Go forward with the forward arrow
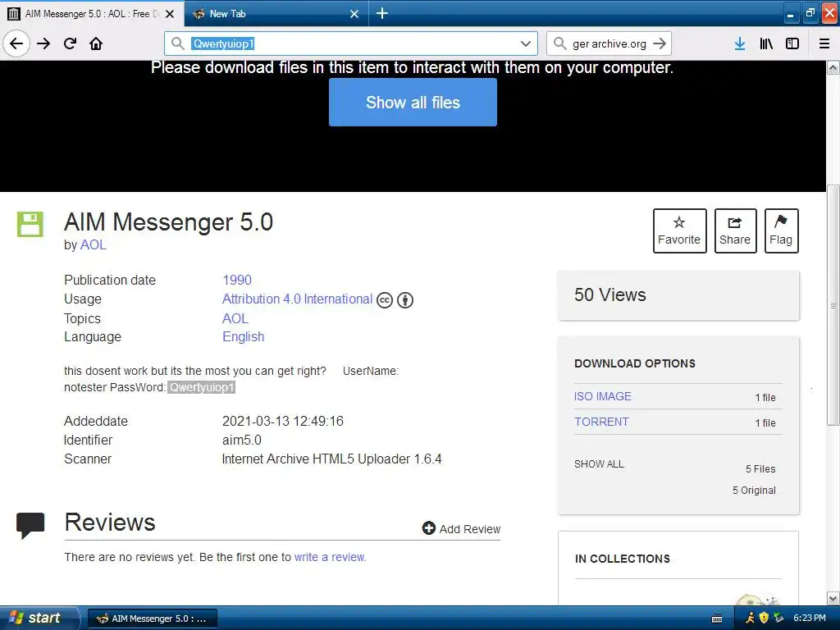This screenshot has height=630, width=840. point(43,43)
